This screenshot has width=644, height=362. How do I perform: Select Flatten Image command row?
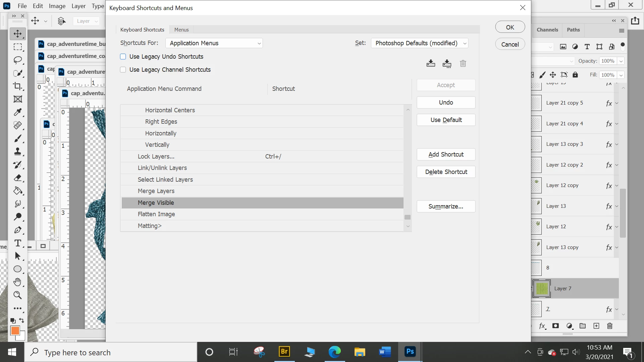(156, 214)
